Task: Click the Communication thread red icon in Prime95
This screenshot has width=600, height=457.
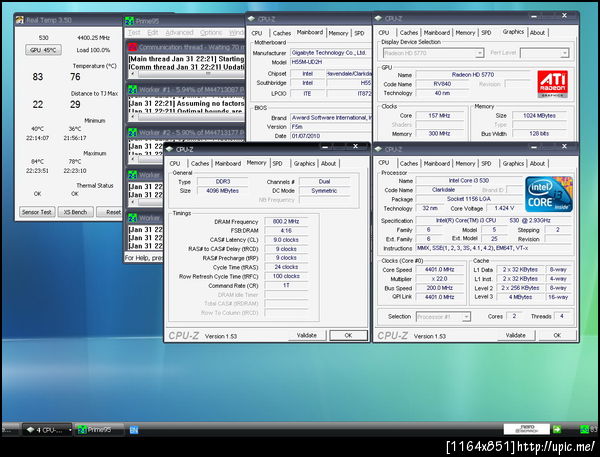Action: coord(132,47)
